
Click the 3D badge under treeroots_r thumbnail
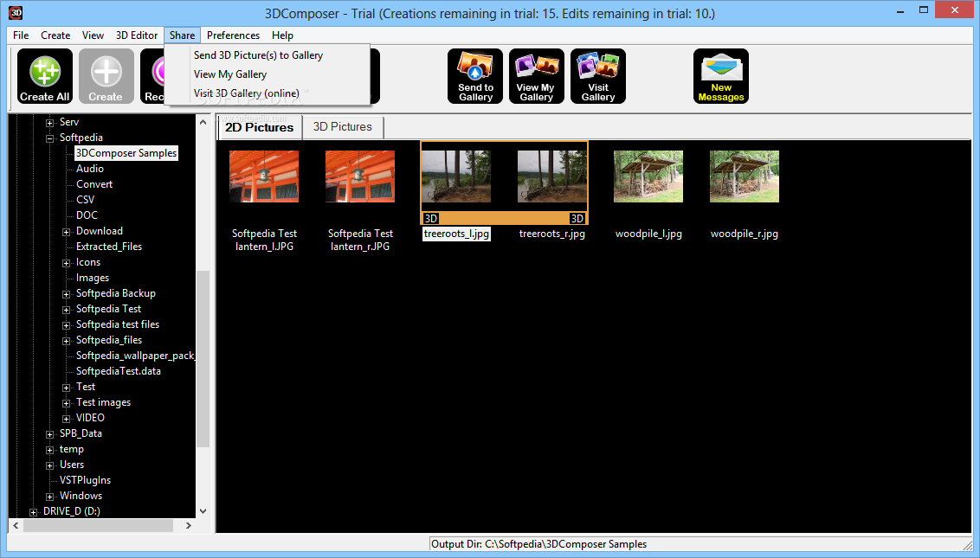(577, 218)
